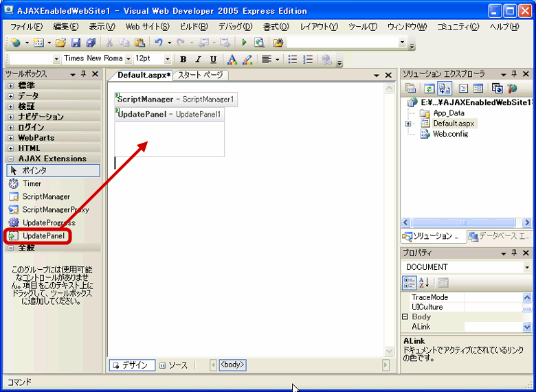
Task: Click the Open File folder icon
Action: click(x=61, y=43)
